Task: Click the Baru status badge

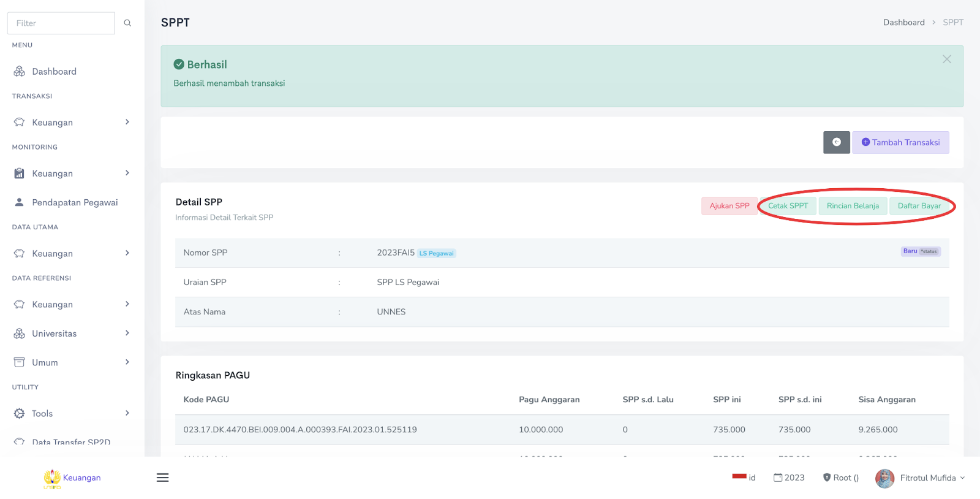Action: point(921,251)
